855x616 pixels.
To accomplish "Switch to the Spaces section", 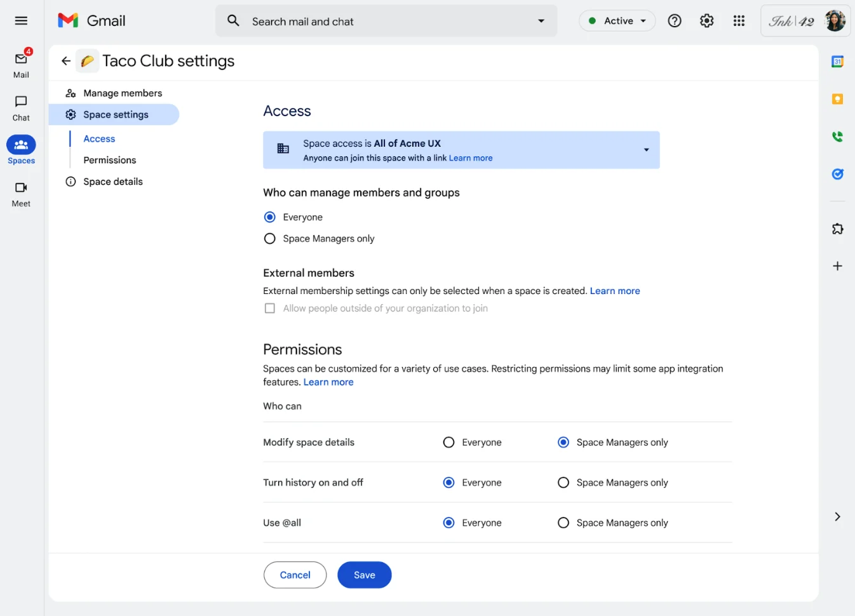I will (21, 150).
